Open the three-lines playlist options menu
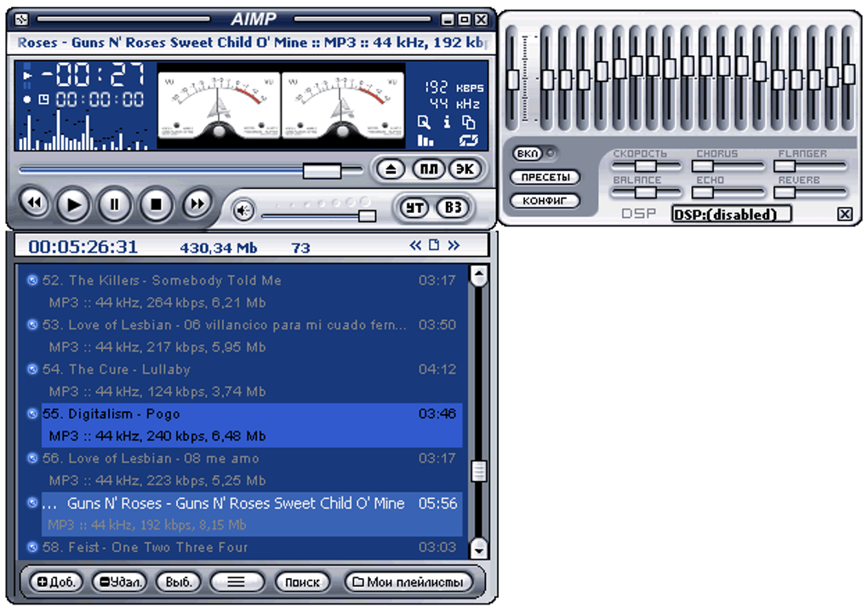Screen dimensions: 868x613 point(237,582)
